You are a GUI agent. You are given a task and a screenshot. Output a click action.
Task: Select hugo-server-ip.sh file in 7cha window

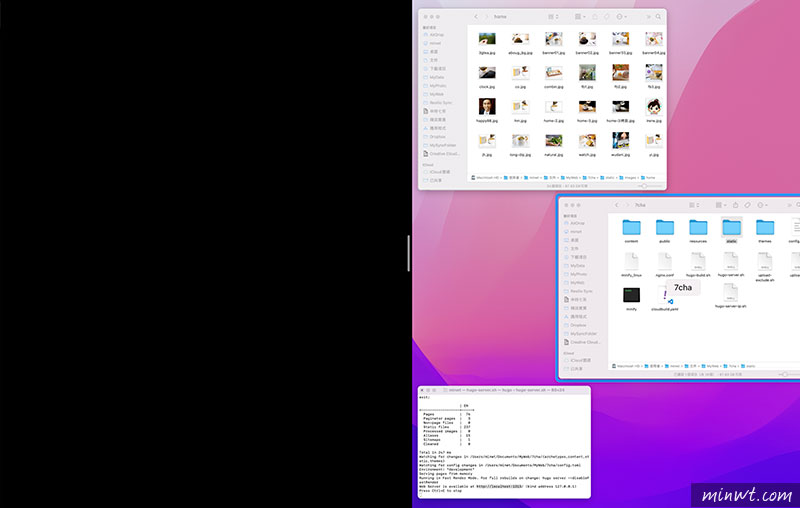click(731, 293)
